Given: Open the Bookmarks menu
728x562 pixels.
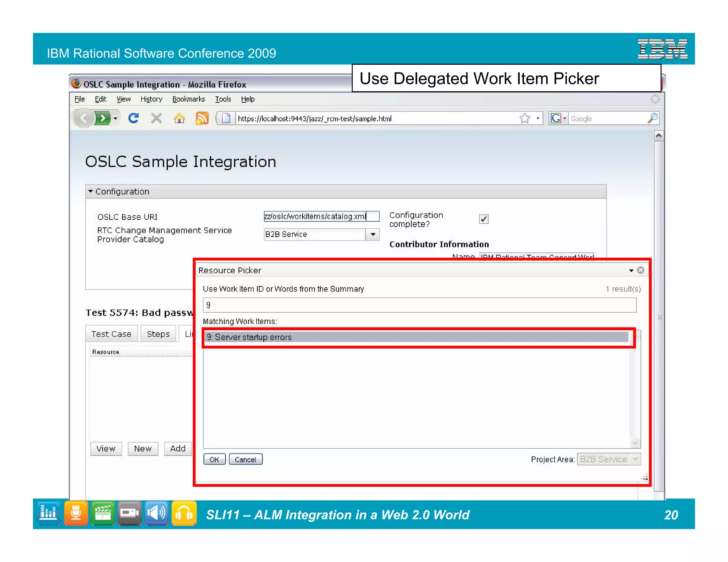Looking at the screenshot, I should point(189,99).
